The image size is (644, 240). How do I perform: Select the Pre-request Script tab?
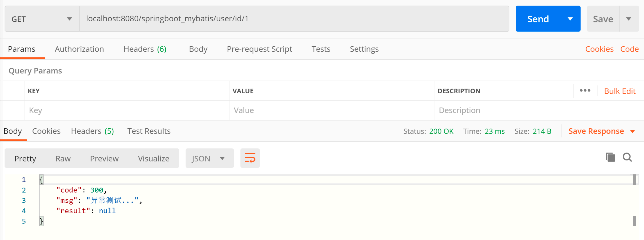click(259, 49)
